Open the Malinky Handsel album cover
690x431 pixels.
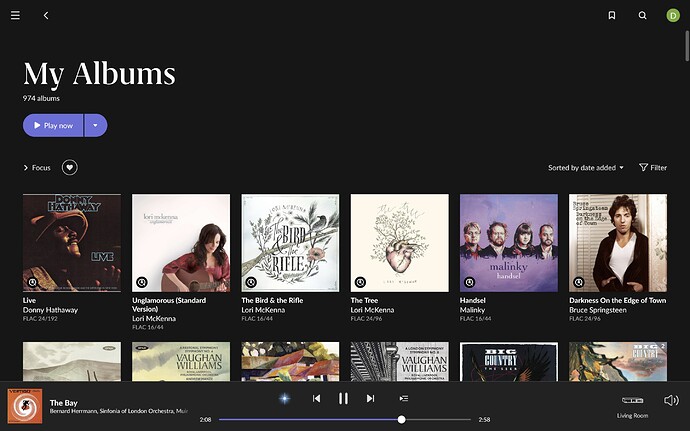click(509, 243)
